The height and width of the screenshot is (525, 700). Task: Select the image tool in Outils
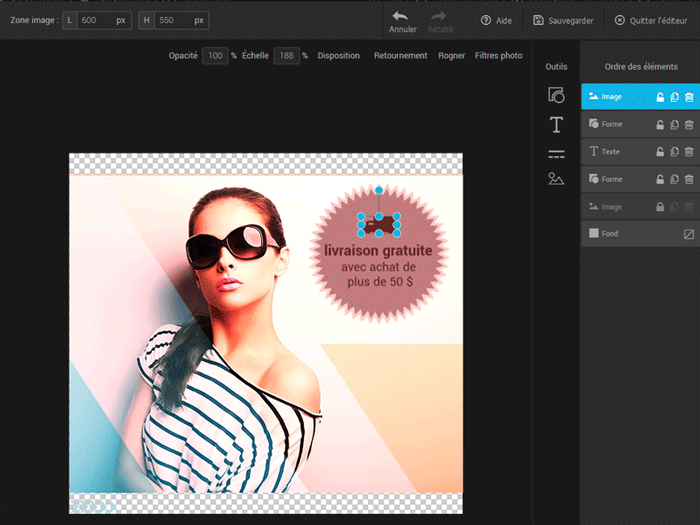pos(556,179)
